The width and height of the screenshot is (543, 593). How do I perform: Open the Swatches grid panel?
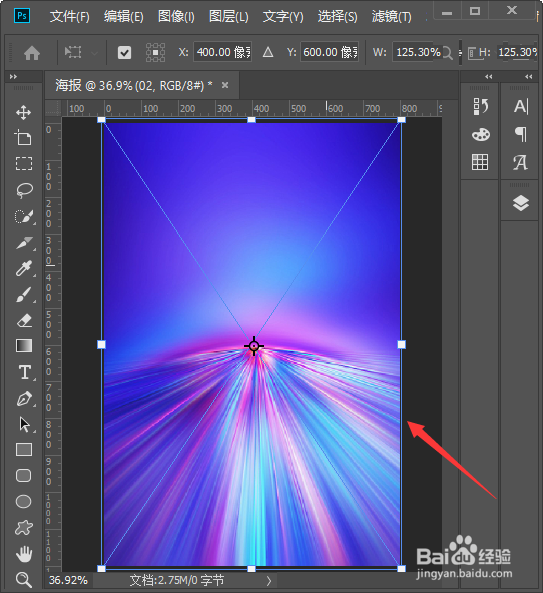pos(480,162)
